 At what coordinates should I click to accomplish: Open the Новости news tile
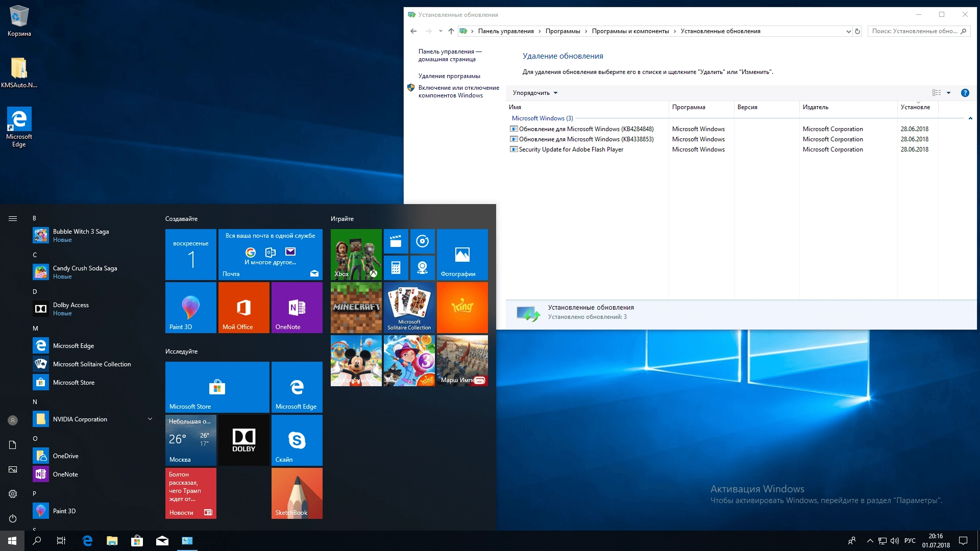coord(191,493)
